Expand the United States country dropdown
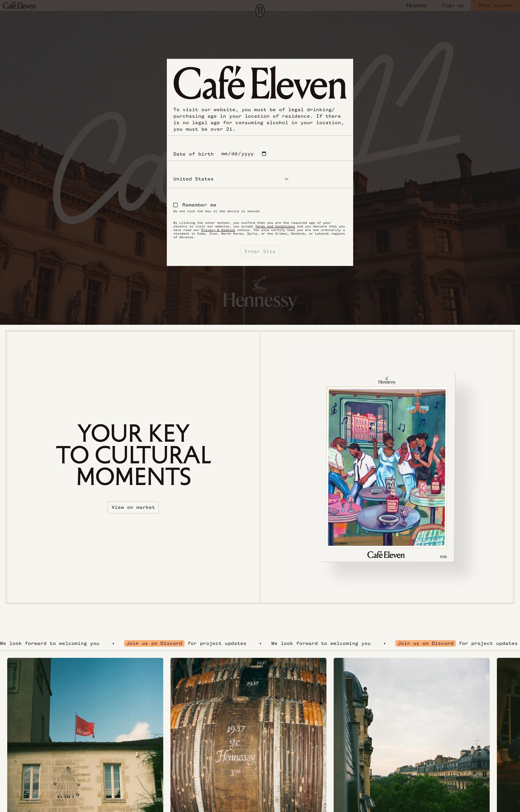 click(231, 179)
